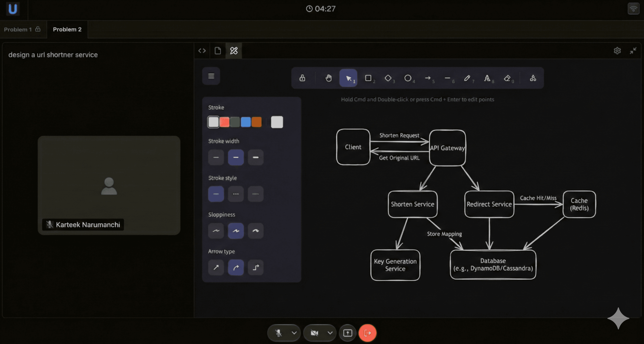Open the whiteboard hamburger menu

[211, 76]
